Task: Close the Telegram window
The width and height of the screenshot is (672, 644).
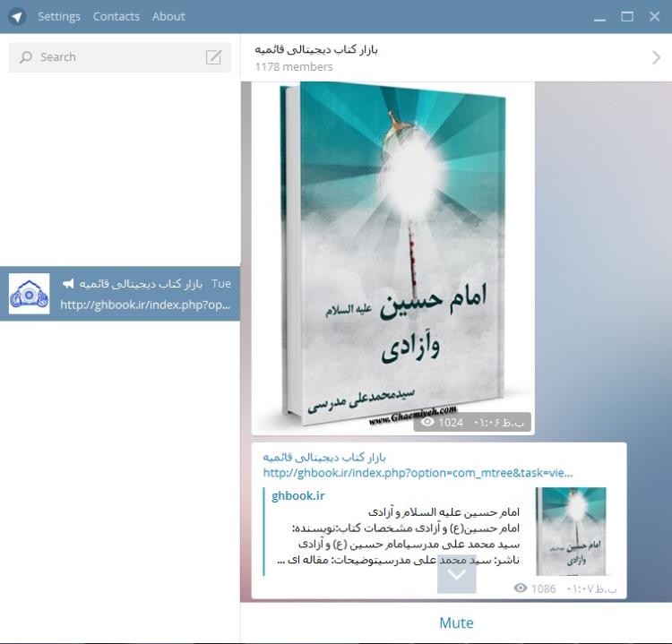Action: [654, 17]
